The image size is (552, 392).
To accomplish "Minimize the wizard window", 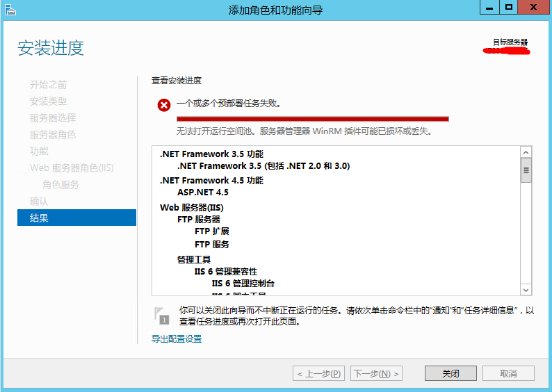I will click(x=491, y=8).
